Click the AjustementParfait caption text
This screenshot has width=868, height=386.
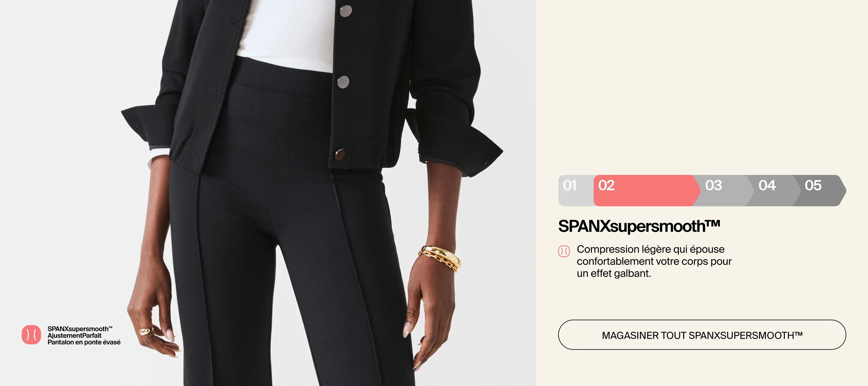pyautogui.click(x=74, y=335)
